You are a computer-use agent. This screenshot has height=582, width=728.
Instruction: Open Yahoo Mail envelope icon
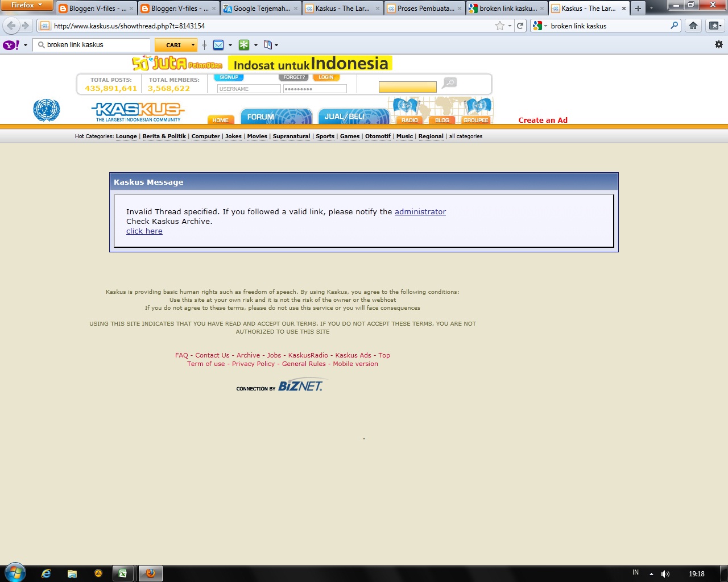click(218, 45)
